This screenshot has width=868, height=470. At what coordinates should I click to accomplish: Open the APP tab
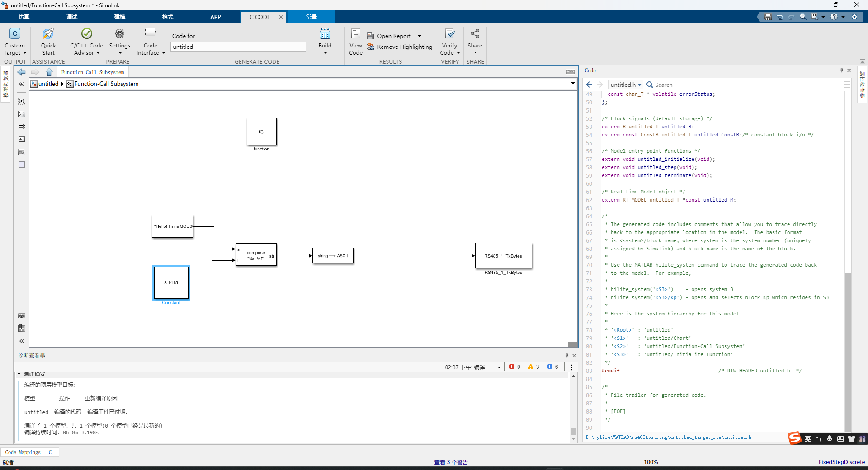pos(216,17)
